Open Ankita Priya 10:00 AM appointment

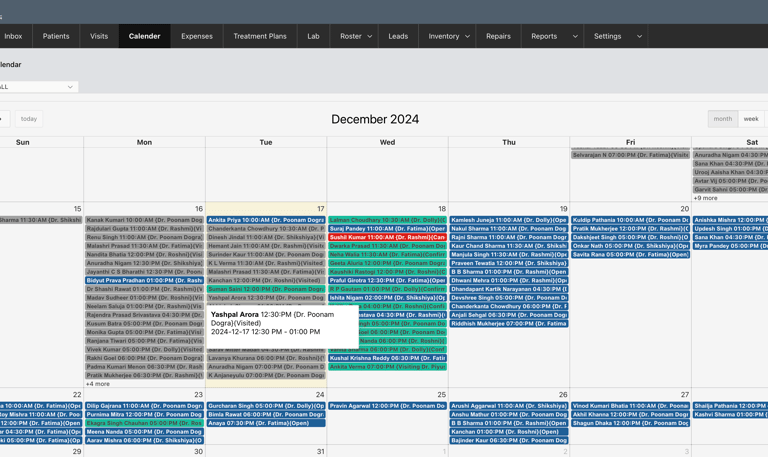point(266,220)
